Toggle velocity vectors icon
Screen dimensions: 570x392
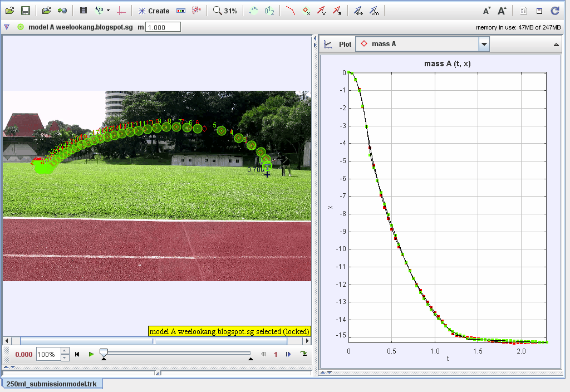pos(321,11)
